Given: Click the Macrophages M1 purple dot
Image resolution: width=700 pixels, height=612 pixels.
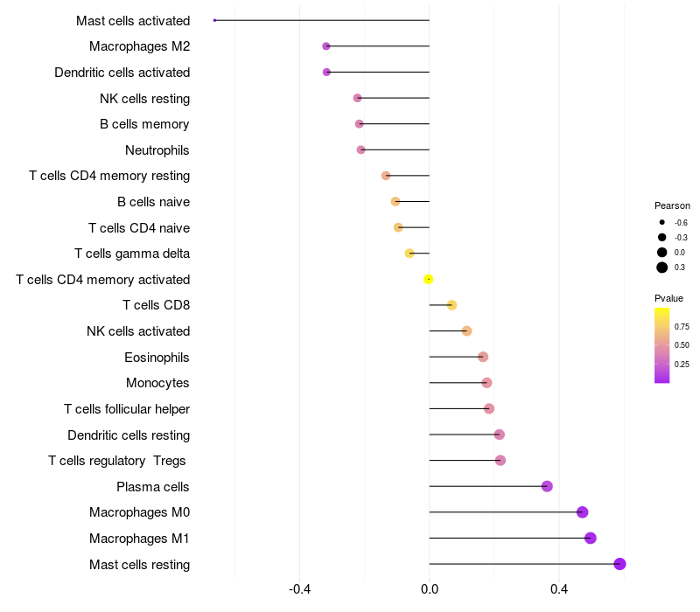Looking at the screenshot, I should point(590,538).
